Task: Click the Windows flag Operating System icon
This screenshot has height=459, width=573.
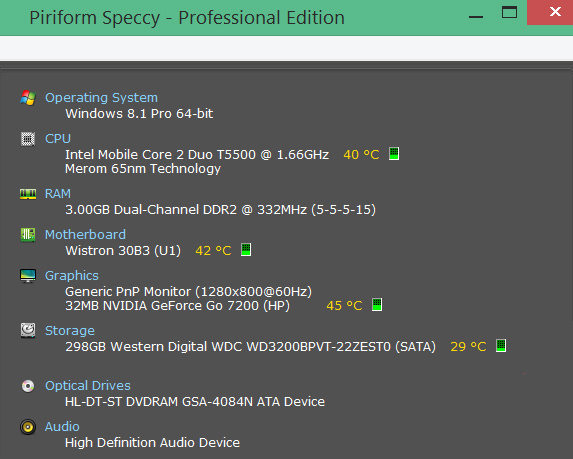Action: tap(28, 98)
